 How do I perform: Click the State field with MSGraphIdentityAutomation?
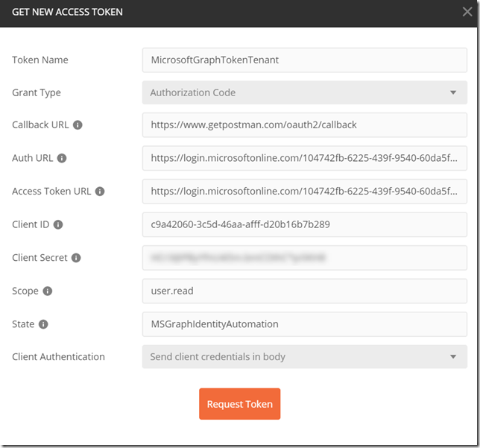click(x=305, y=324)
